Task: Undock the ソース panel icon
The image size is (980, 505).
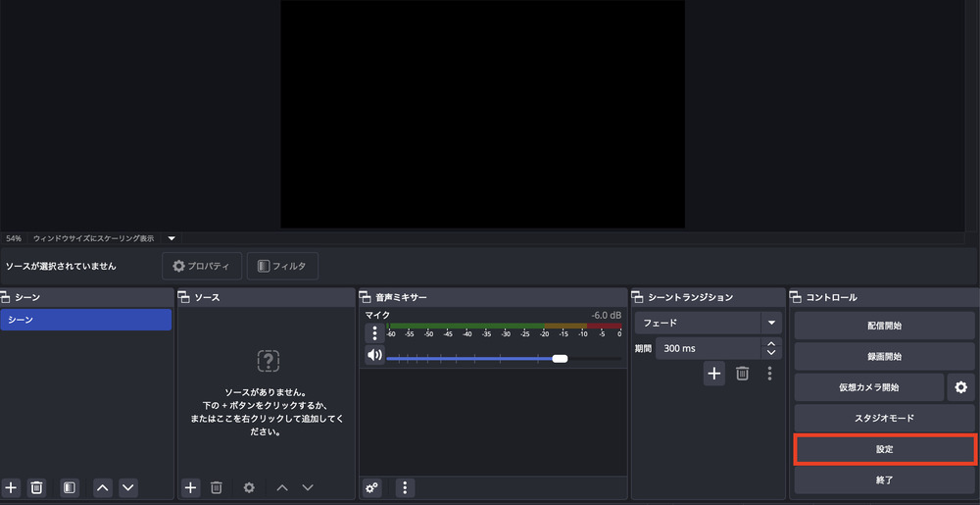Action: pos(185,297)
